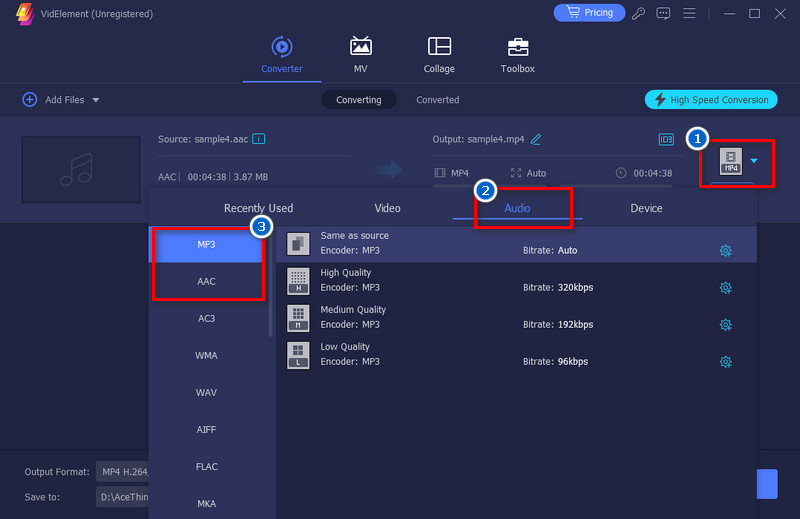Click the Medium Quality preset icon

point(298,318)
